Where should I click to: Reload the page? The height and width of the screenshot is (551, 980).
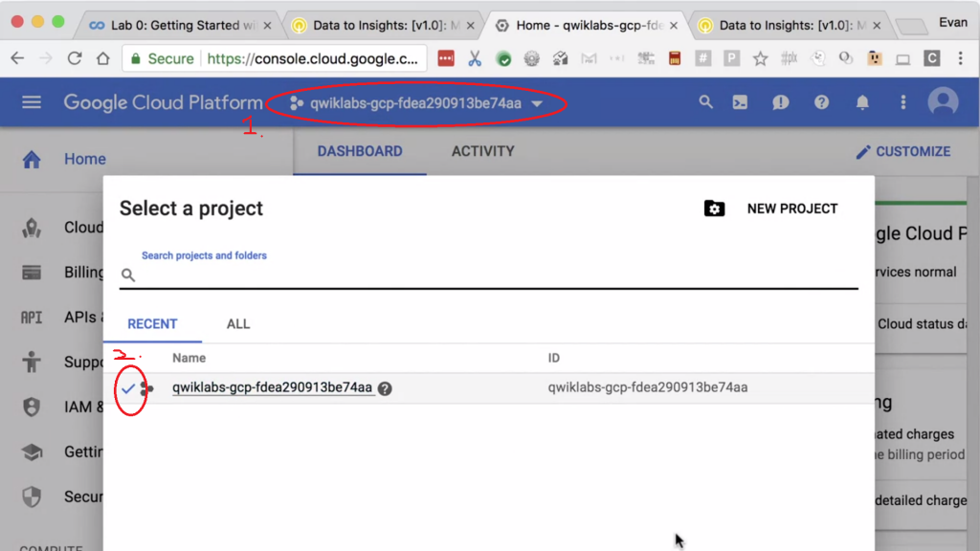[x=75, y=58]
